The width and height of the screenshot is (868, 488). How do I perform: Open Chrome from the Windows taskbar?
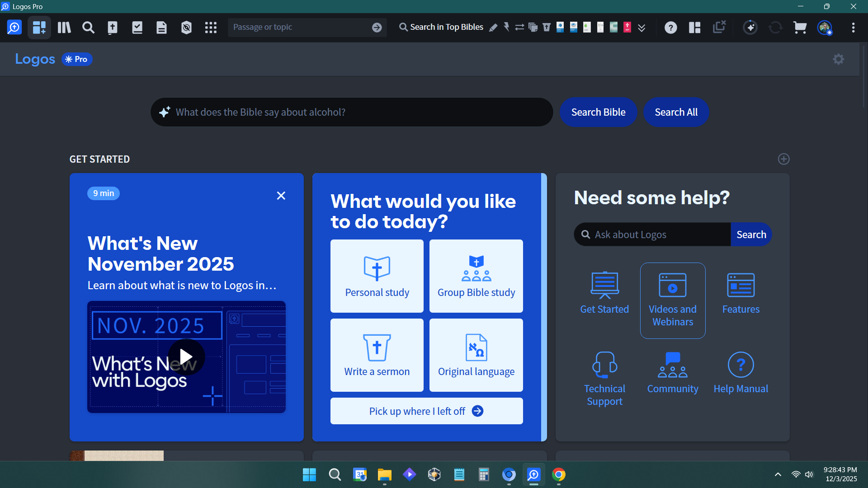pyautogui.click(x=558, y=474)
